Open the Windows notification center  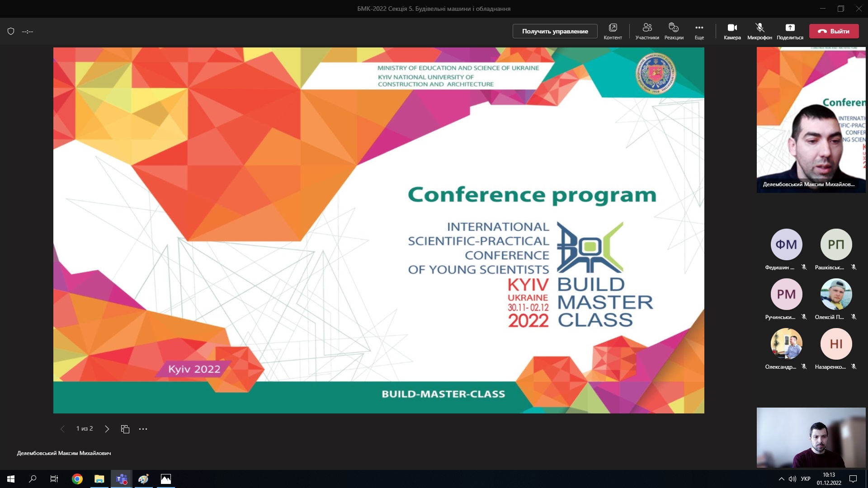coord(853,479)
